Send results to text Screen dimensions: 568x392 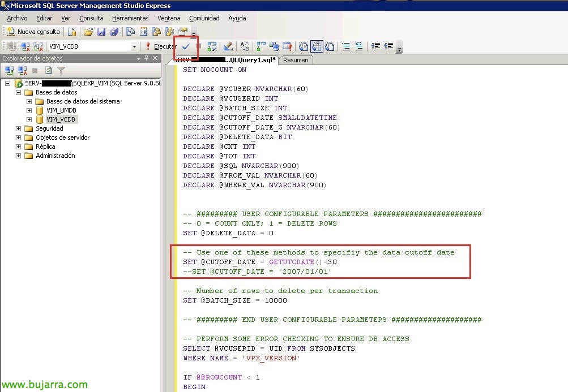click(x=304, y=46)
